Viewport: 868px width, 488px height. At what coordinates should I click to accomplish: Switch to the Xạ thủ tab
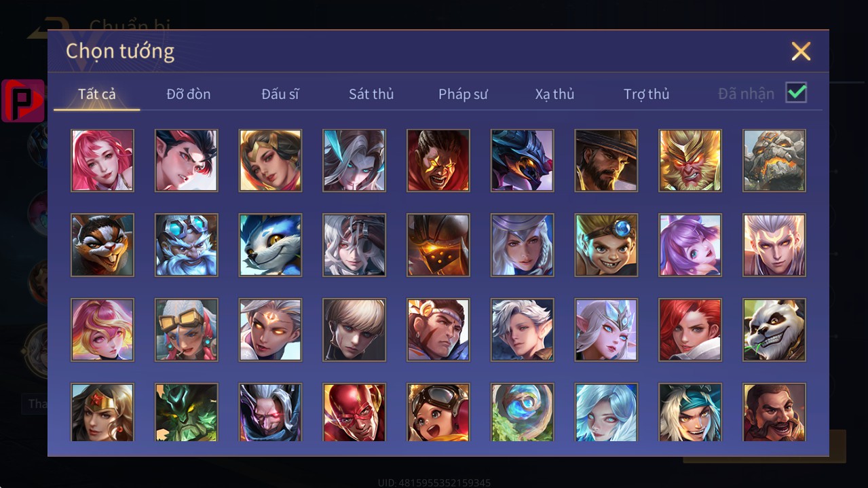click(554, 94)
